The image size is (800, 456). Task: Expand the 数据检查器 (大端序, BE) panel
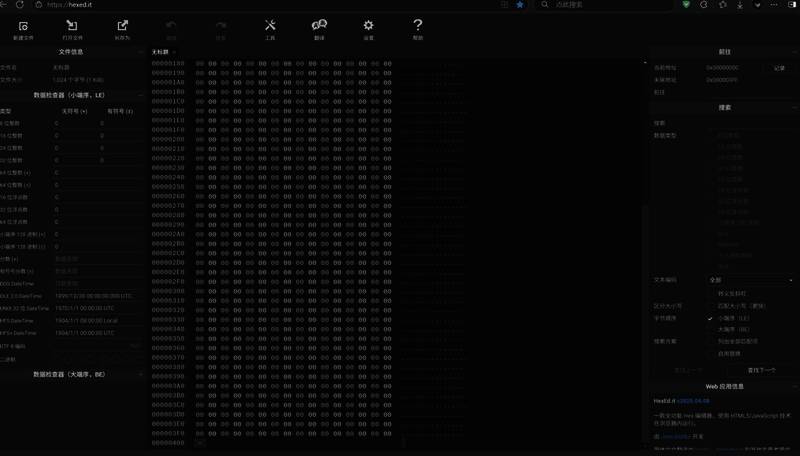tap(68, 374)
